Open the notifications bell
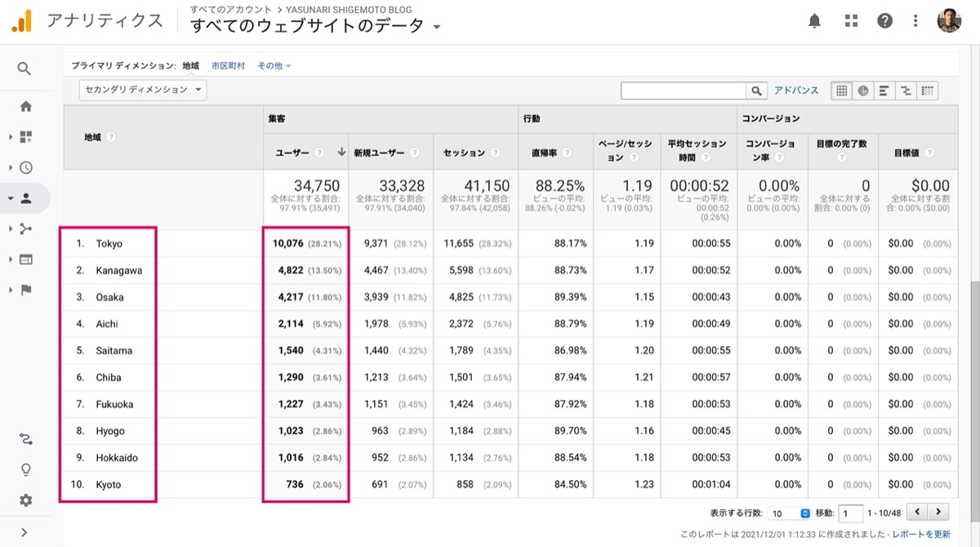This screenshot has width=980, height=547. (x=814, y=21)
